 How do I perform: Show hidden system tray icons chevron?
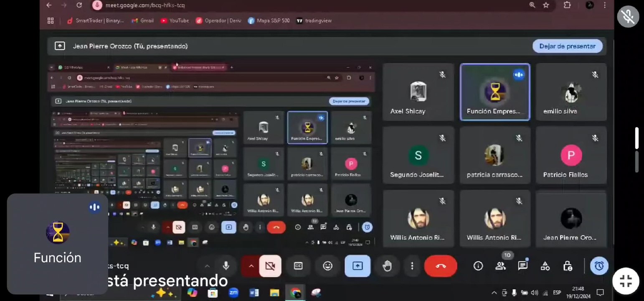tap(494, 293)
